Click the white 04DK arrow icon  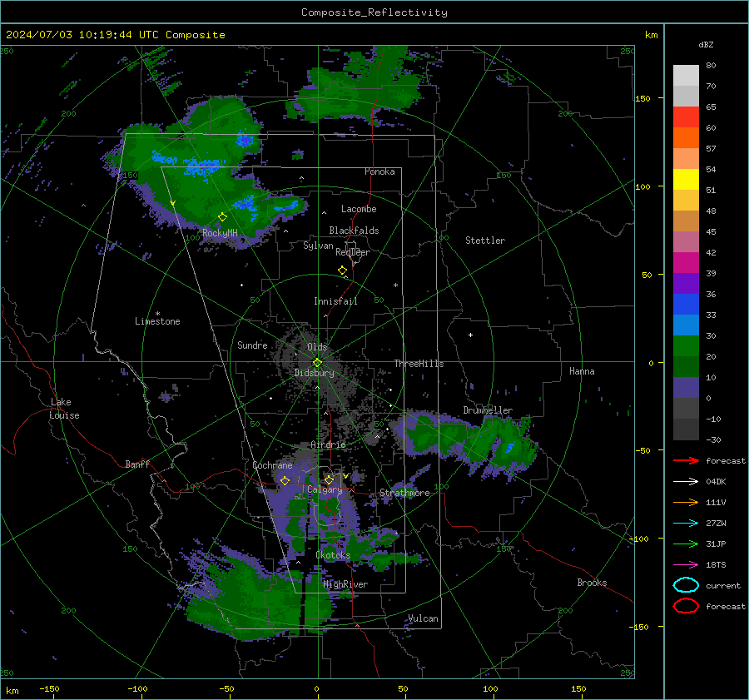point(686,481)
